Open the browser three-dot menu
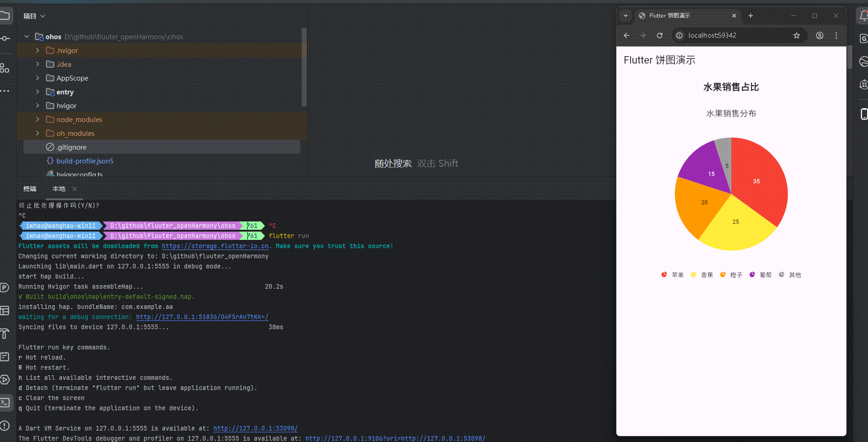The width and height of the screenshot is (868, 442). [836, 35]
